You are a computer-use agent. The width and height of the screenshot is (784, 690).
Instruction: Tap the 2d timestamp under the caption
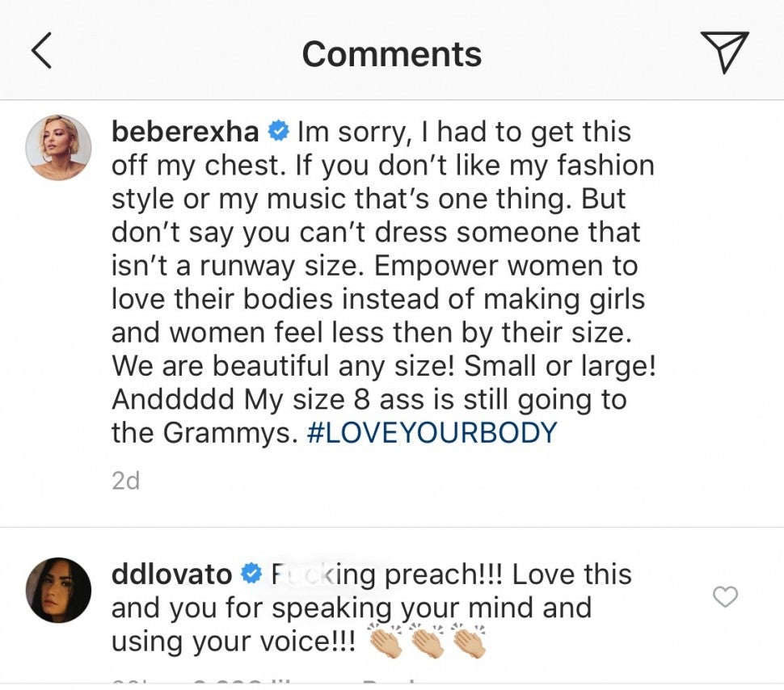126,481
